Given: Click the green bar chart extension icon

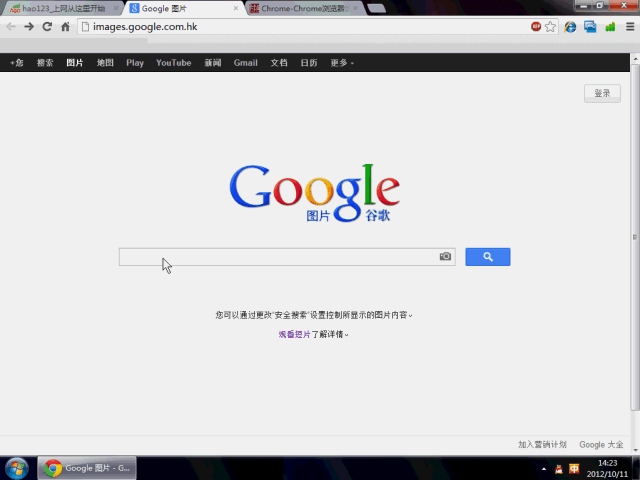Looking at the screenshot, I should 610,27.
